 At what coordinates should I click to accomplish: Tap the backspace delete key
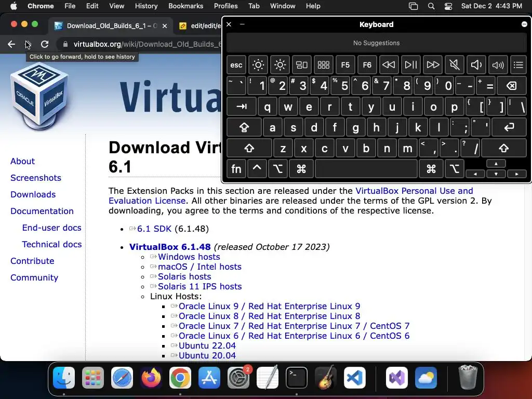[511, 86]
